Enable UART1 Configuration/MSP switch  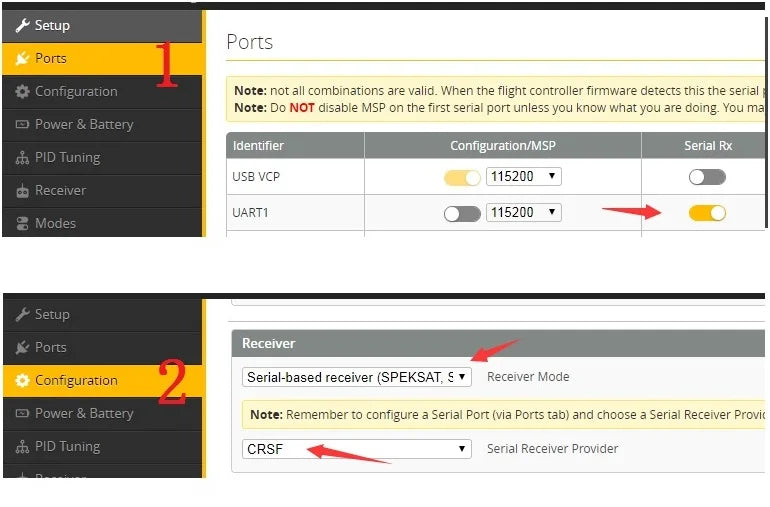point(462,213)
